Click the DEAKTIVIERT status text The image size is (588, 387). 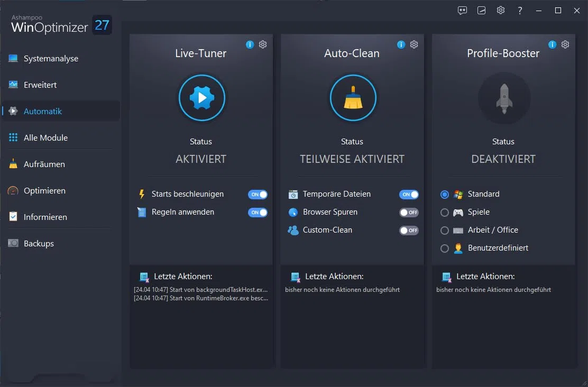coord(503,159)
